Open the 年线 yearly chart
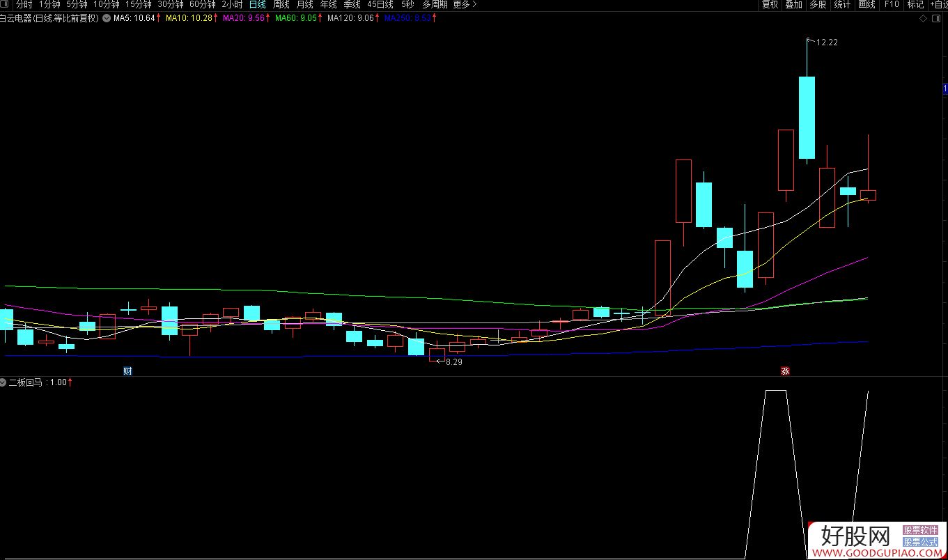 point(329,4)
